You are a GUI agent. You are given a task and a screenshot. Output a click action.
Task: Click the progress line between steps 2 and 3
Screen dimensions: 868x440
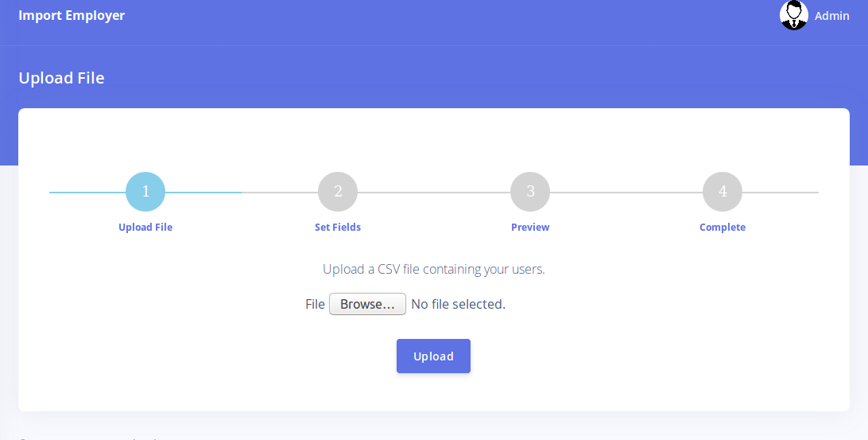pyautogui.click(x=434, y=193)
